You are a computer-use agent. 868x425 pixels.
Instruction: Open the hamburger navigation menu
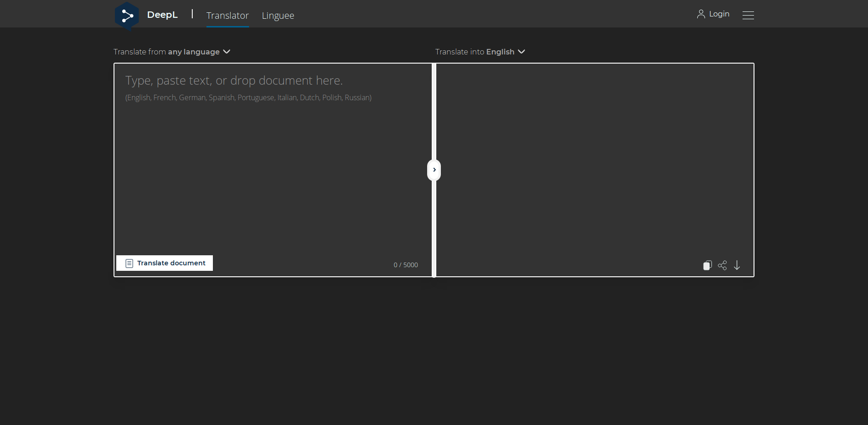(x=748, y=15)
